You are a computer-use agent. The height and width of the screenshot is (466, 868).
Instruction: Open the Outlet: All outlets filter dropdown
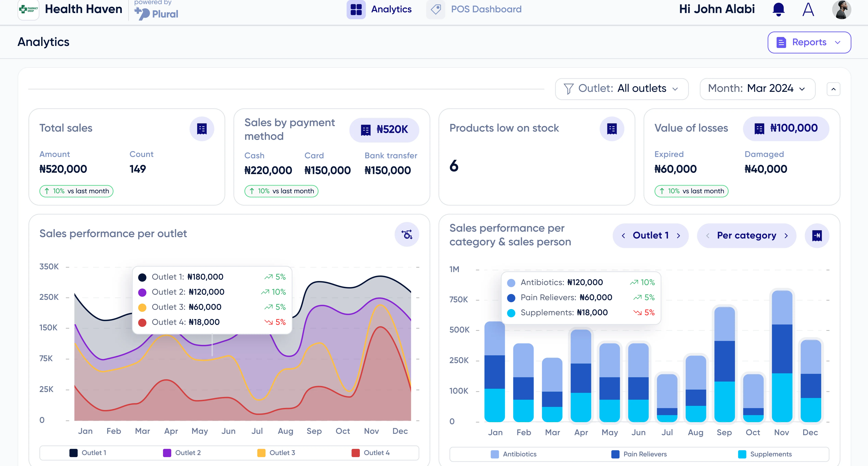(x=621, y=89)
